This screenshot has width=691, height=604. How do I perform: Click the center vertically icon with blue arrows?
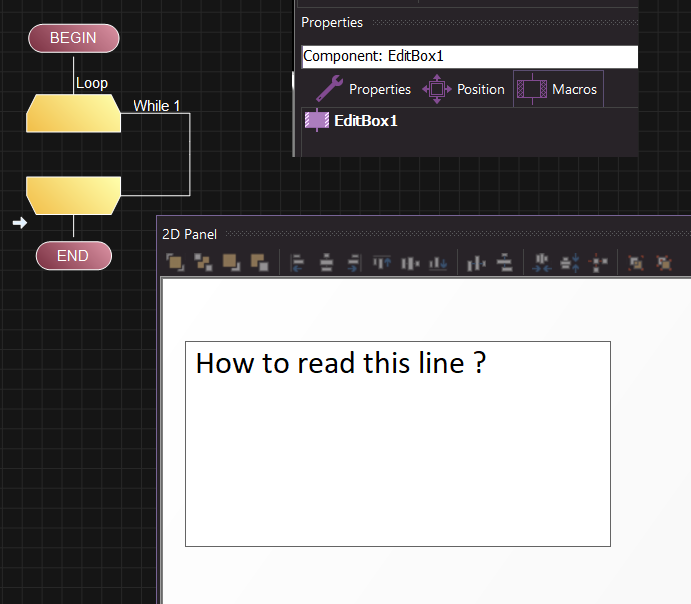[569, 263]
